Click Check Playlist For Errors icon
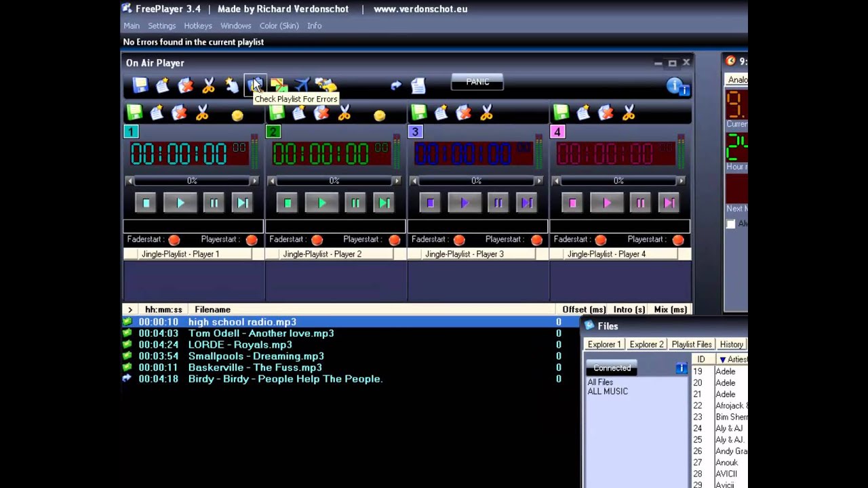This screenshot has width=868, height=488. [x=255, y=85]
